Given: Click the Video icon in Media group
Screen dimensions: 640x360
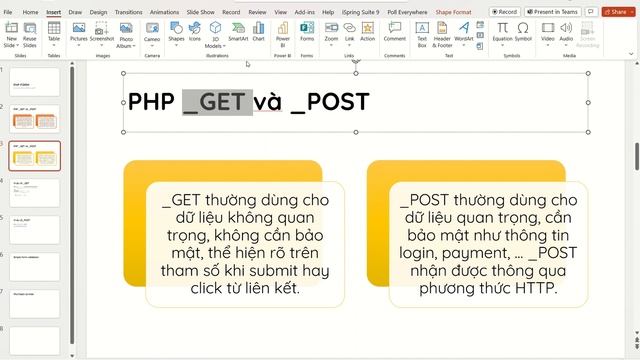Looking at the screenshot, I should pos(548,28).
